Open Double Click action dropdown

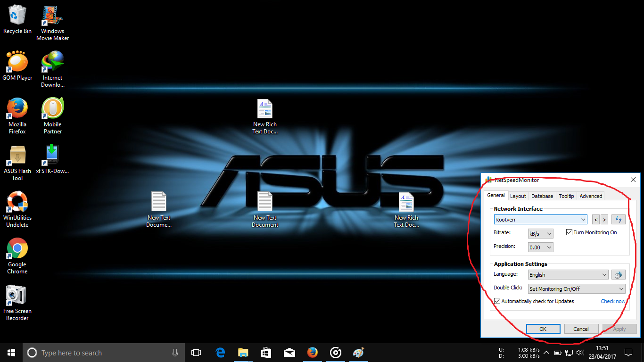pyautogui.click(x=577, y=289)
